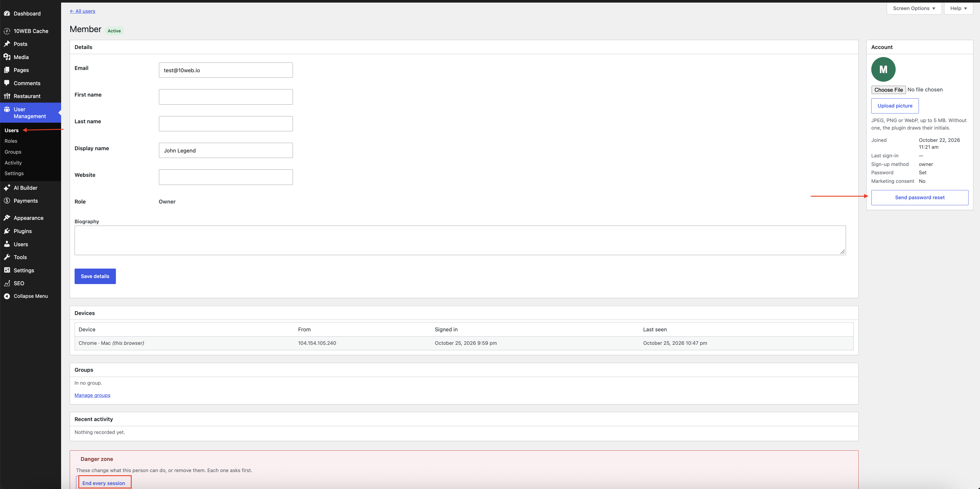Click the SEO chart icon

pos(7,283)
